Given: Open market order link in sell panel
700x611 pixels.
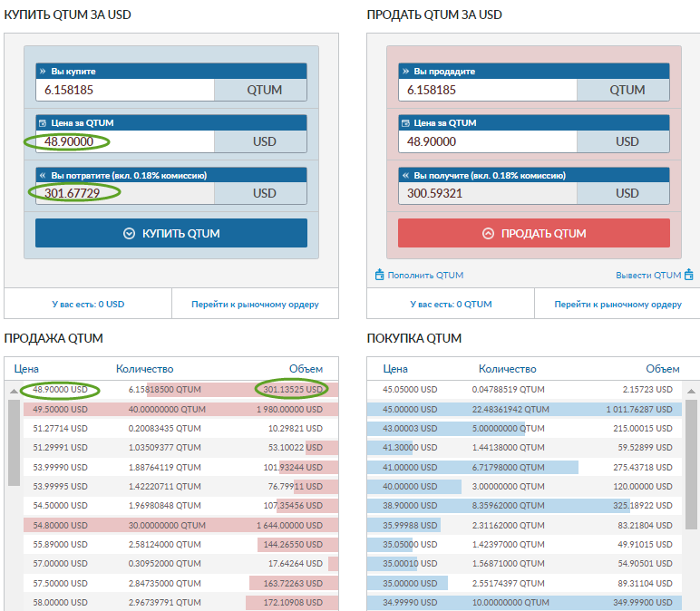Looking at the screenshot, I should (617, 305).
